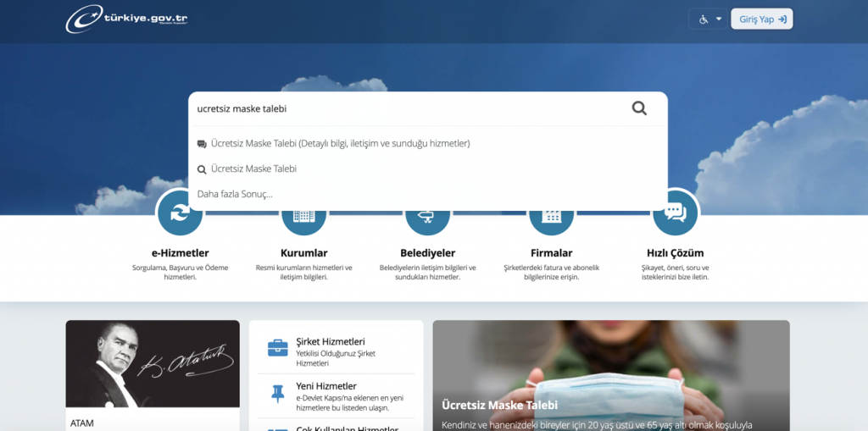The width and height of the screenshot is (868, 431).
Task: Open the Şirket Hizmetleri link
Action: (x=330, y=341)
